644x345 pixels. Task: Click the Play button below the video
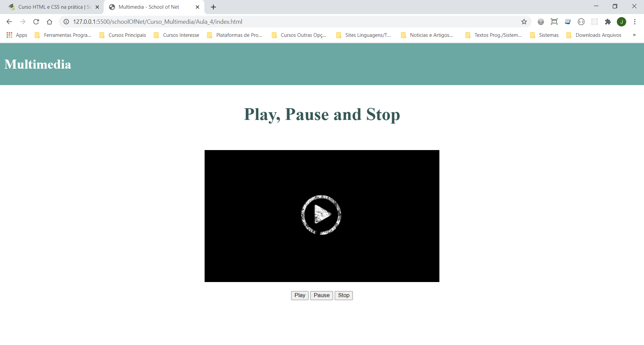[x=300, y=295]
